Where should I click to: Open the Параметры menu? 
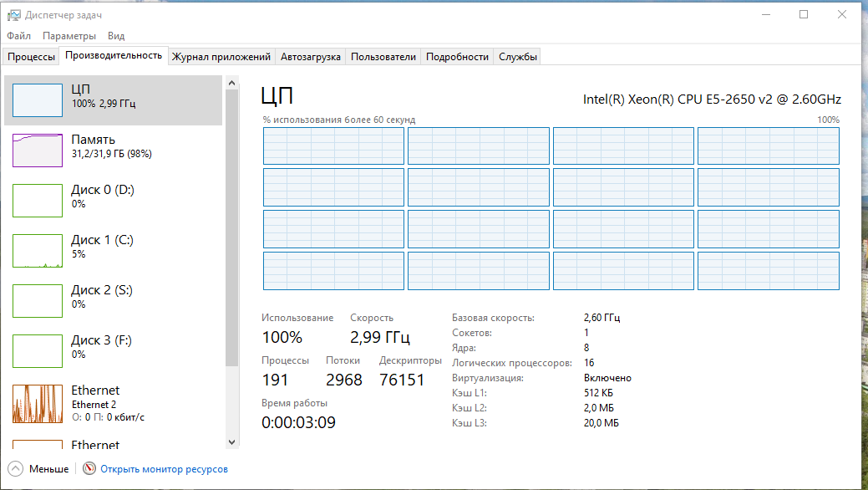tap(69, 36)
